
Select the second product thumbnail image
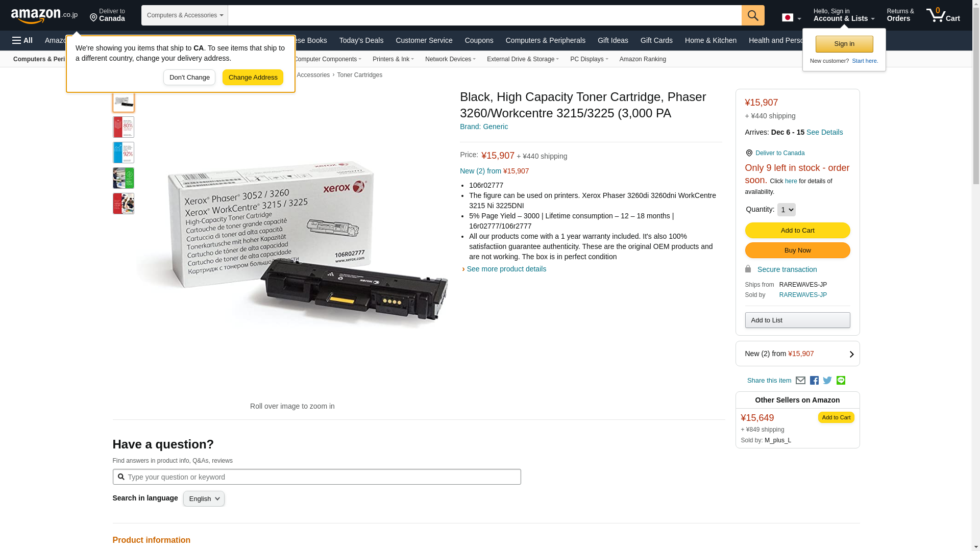[124, 127]
